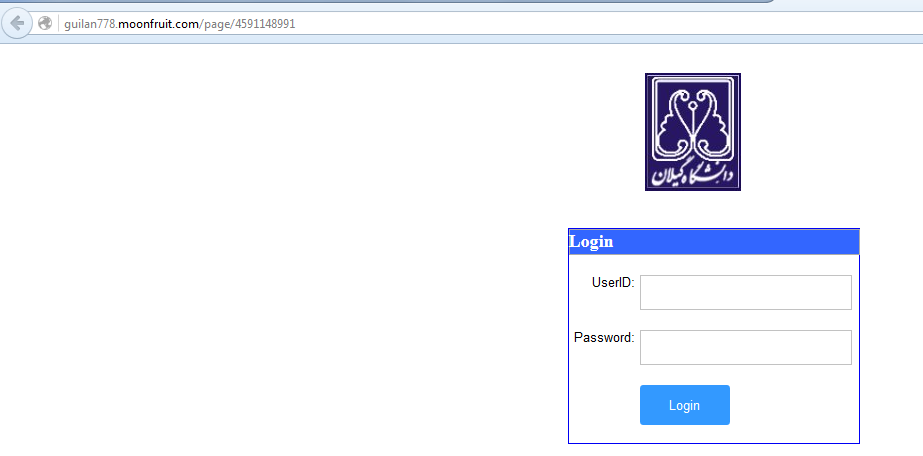Viewport: 923px width, 456px height.
Task: Click the blue Login header bar
Action: pyautogui.click(x=714, y=242)
